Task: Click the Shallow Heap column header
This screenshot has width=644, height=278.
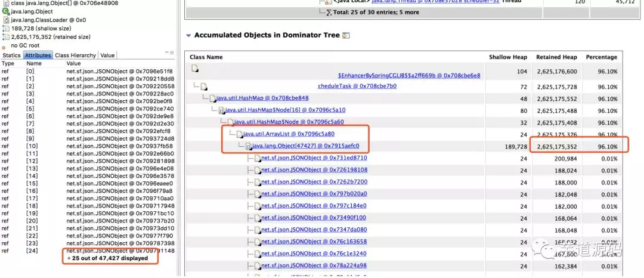Action: coord(508,57)
